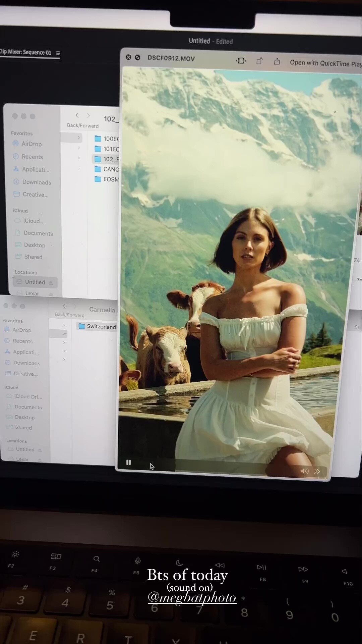
Task: Open Downloads in the upper Finder sidebar
Action: coord(37,182)
